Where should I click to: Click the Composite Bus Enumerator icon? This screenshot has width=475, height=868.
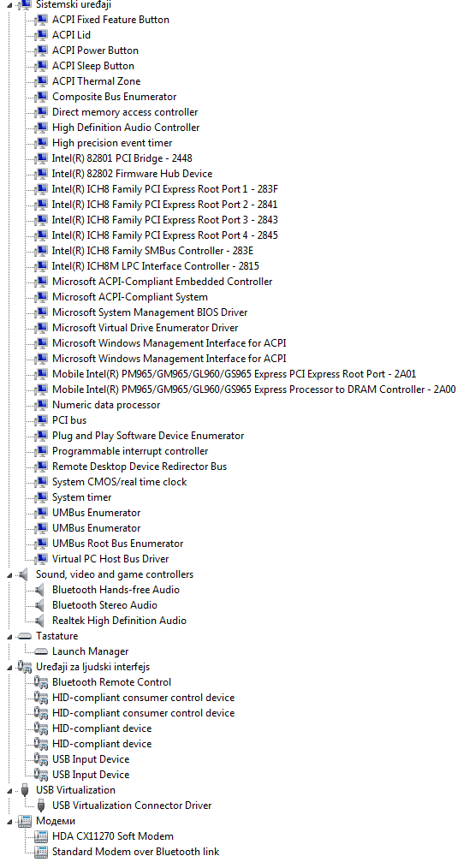coord(41,97)
